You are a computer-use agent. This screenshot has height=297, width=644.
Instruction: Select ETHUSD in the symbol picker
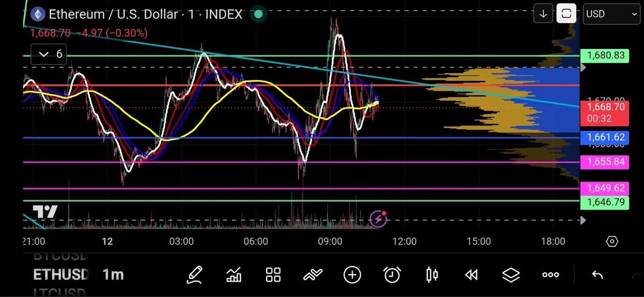pyautogui.click(x=61, y=274)
